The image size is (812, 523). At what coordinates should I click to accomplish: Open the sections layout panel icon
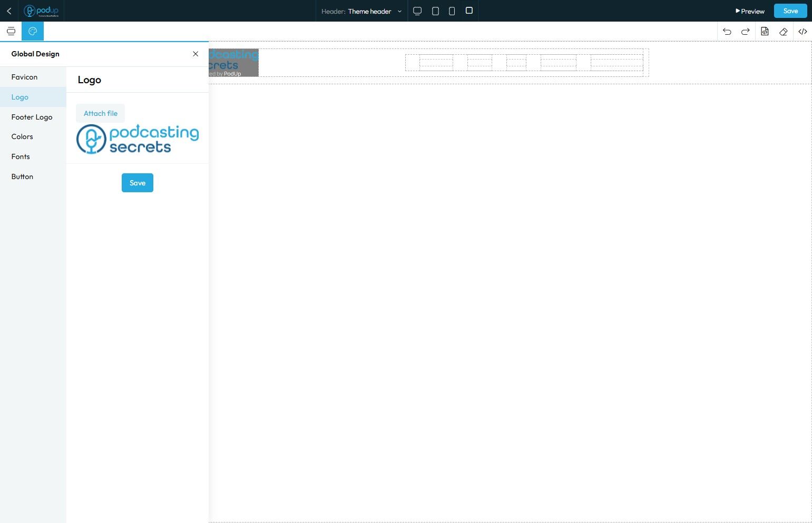click(x=11, y=31)
